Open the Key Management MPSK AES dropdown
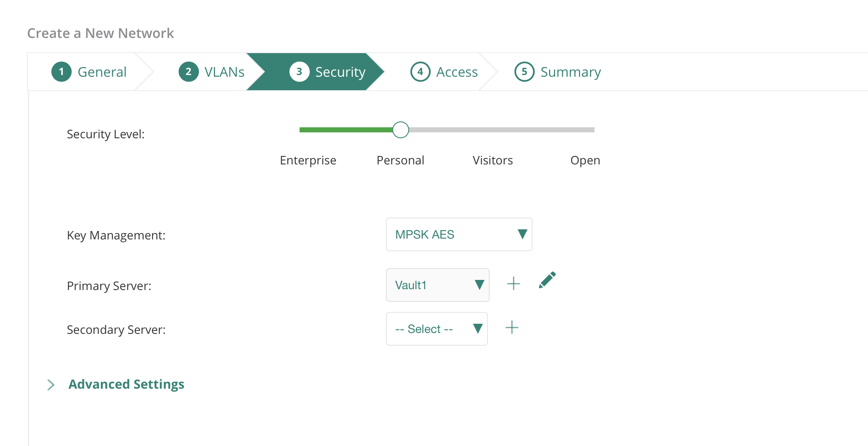Image resolution: width=868 pixels, height=446 pixels. 459,234
